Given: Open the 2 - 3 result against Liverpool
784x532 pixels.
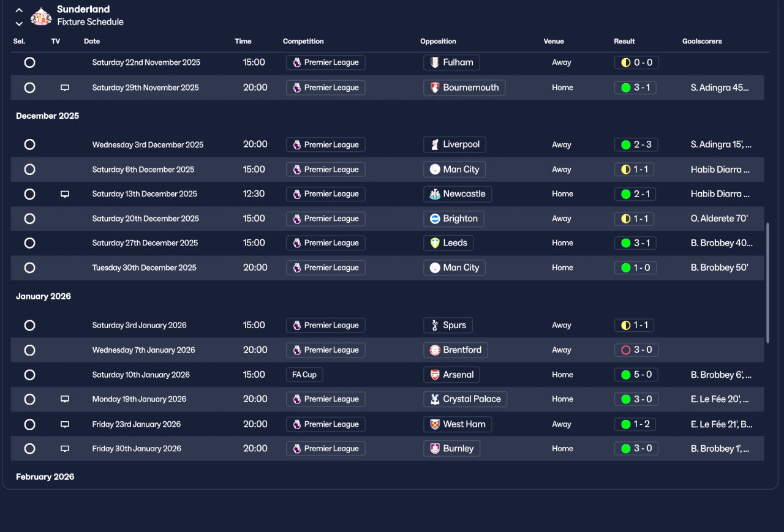Looking at the screenshot, I should [636, 145].
